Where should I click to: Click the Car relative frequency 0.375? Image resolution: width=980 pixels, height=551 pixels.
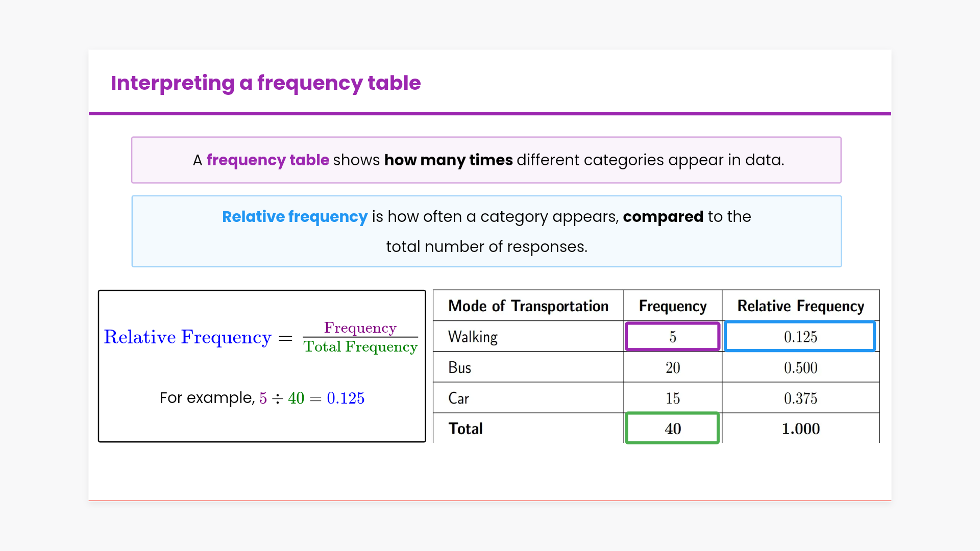(800, 398)
